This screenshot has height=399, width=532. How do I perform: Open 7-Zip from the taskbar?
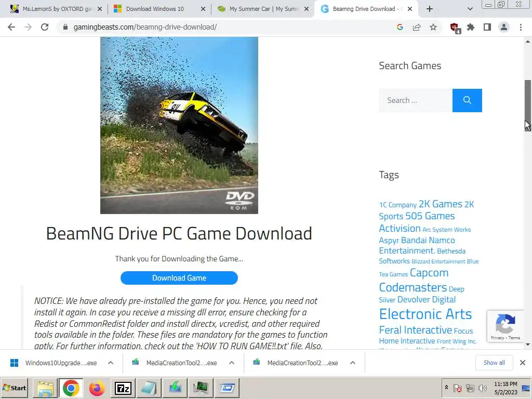coord(123,388)
